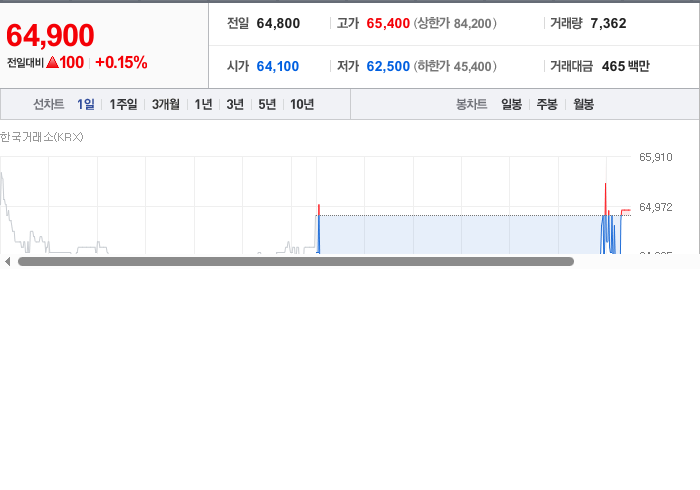
Task: Switch chart to 1년 period
Action: point(204,104)
